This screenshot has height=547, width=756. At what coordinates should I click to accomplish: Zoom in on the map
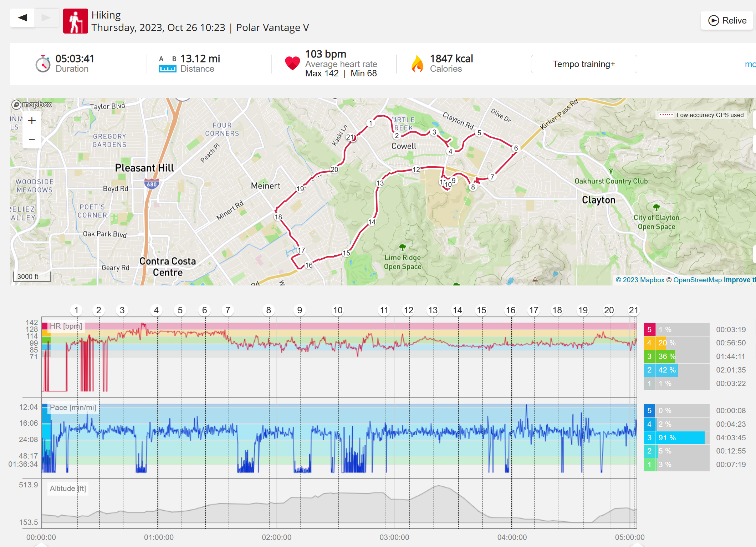click(32, 121)
